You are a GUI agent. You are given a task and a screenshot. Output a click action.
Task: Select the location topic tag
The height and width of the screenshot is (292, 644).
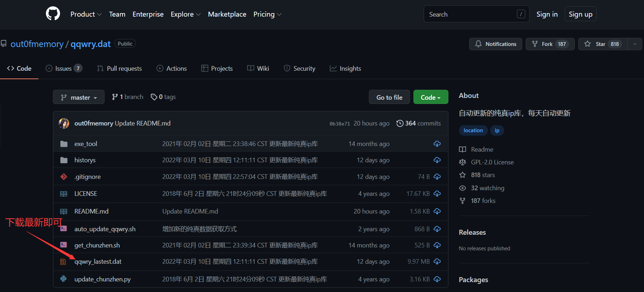473,130
